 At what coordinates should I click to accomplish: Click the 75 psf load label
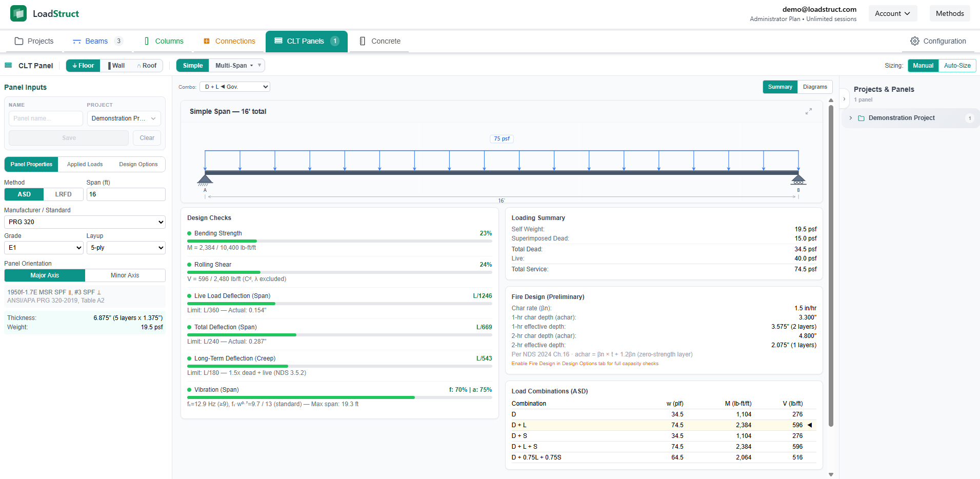coord(502,138)
